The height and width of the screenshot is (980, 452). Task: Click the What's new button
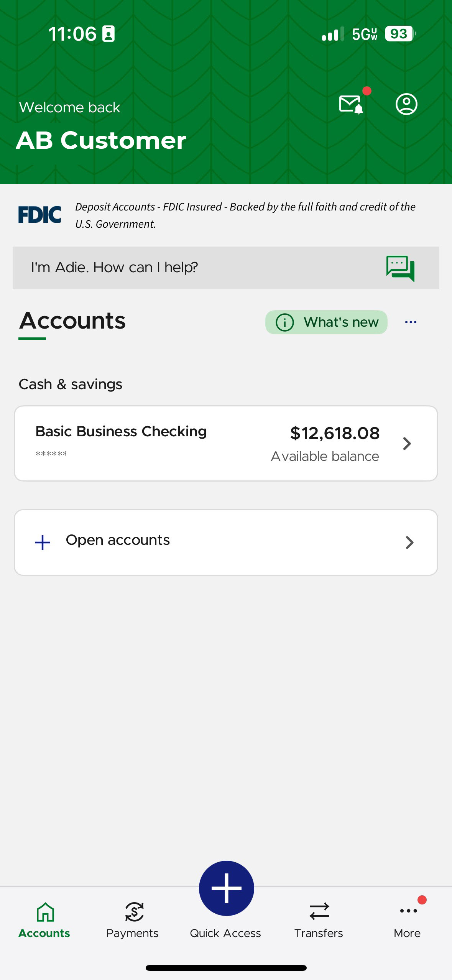pos(327,322)
